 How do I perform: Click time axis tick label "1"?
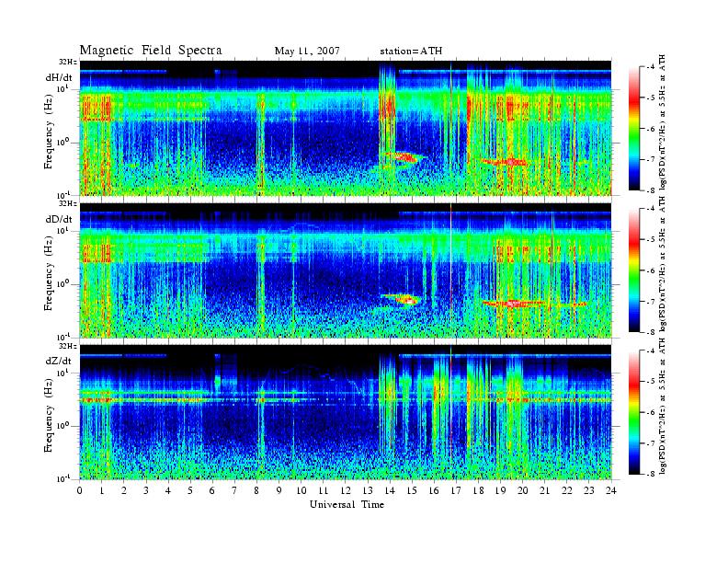102,491
